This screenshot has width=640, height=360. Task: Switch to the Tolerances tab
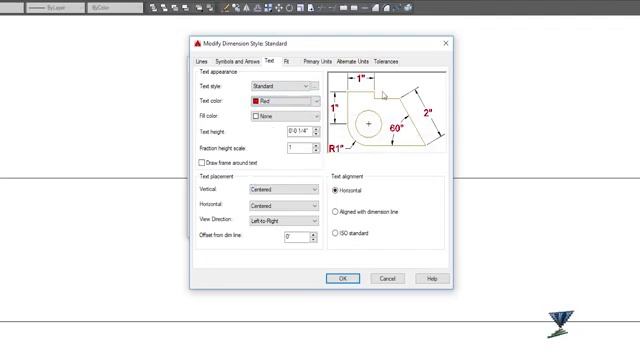pos(386,62)
